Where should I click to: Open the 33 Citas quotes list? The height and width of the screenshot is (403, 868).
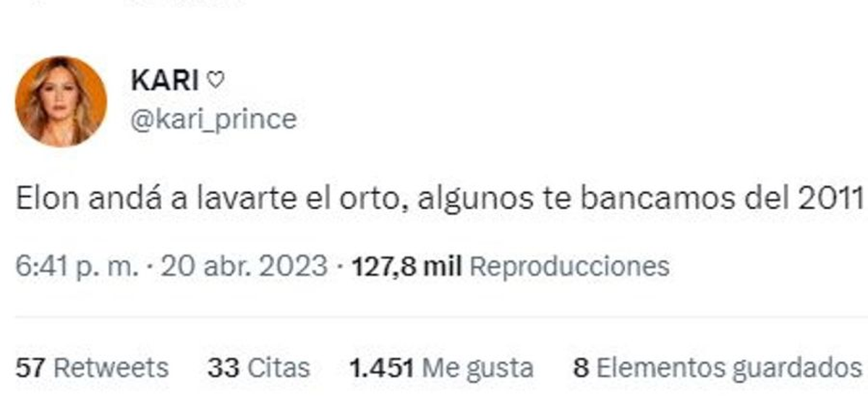pyautogui.click(x=259, y=368)
